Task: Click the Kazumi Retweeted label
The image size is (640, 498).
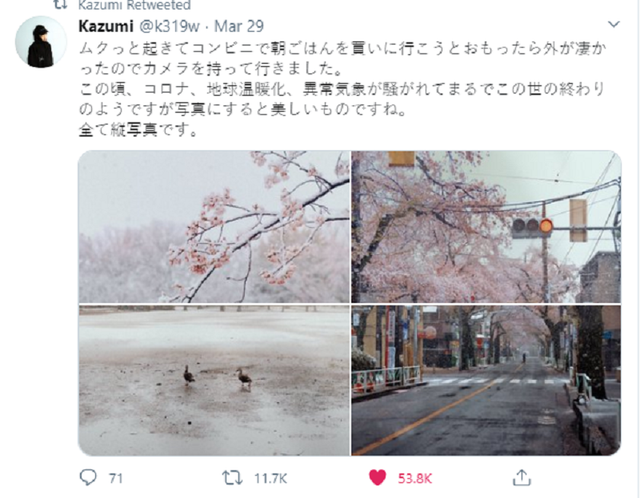Action: (134, 5)
